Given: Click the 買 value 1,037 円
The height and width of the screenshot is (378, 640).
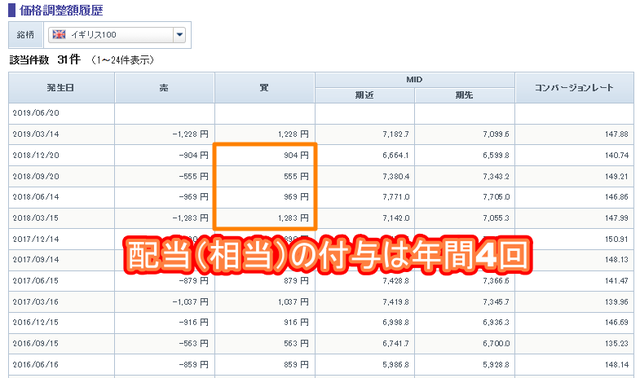Looking at the screenshot, I should click(293, 302).
